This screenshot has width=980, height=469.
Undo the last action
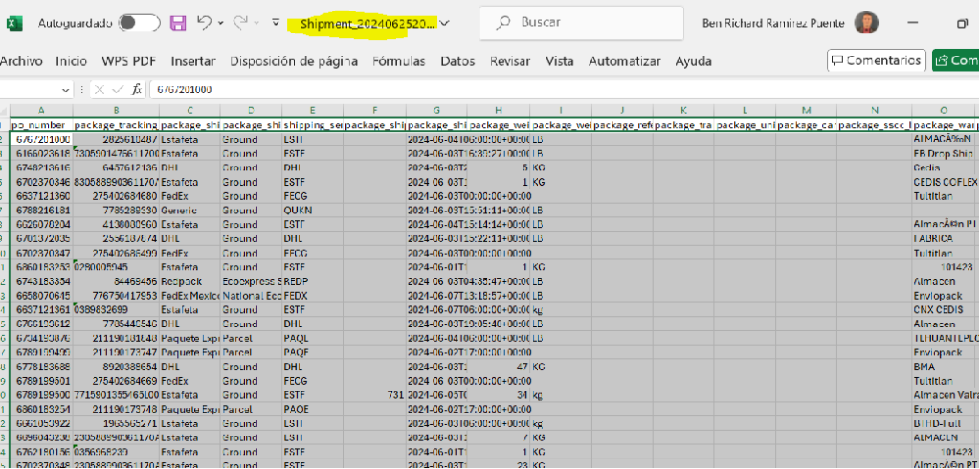click(204, 23)
